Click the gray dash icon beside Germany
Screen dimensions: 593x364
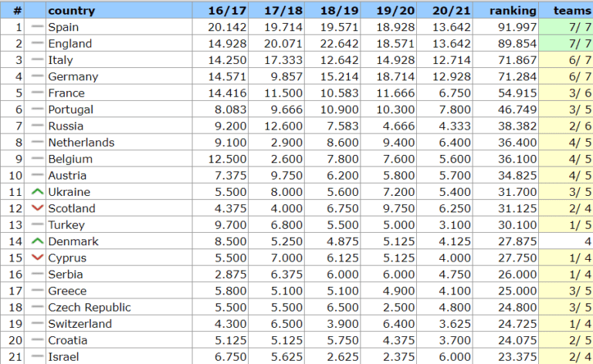click(x=37, y=76)
